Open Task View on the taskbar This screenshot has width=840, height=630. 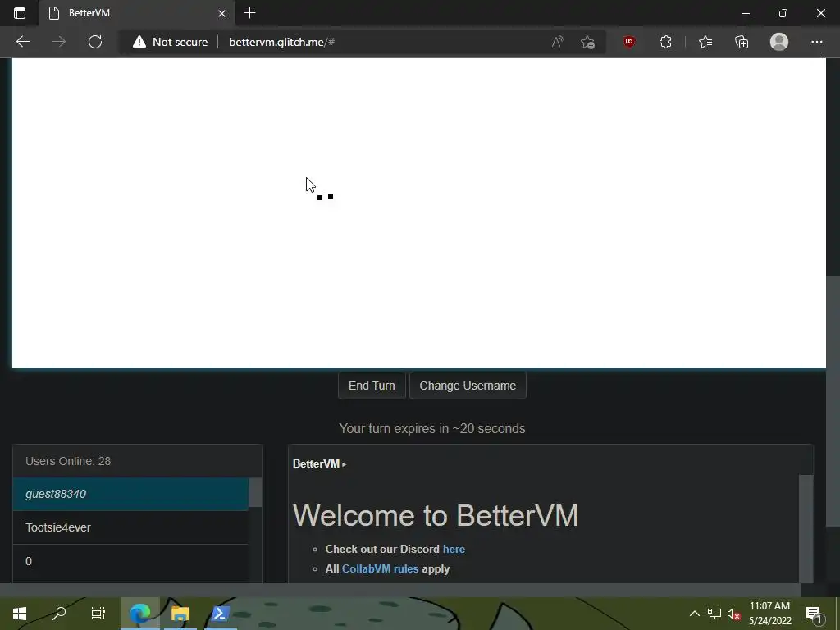(x=98, y=614)
